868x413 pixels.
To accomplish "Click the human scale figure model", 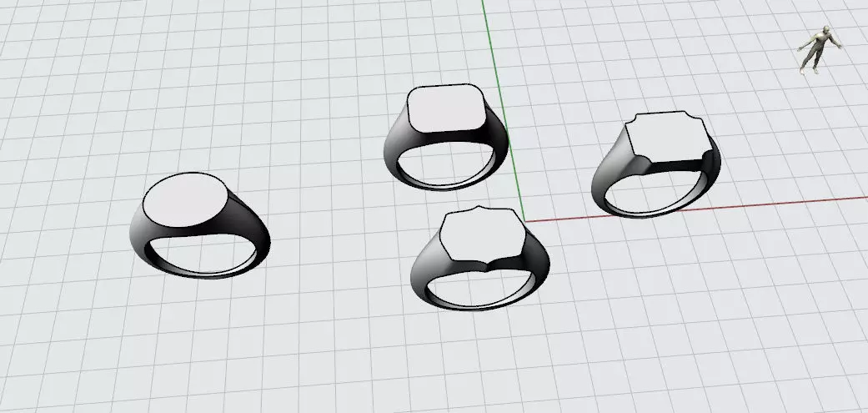I will (x=819, y=48).
